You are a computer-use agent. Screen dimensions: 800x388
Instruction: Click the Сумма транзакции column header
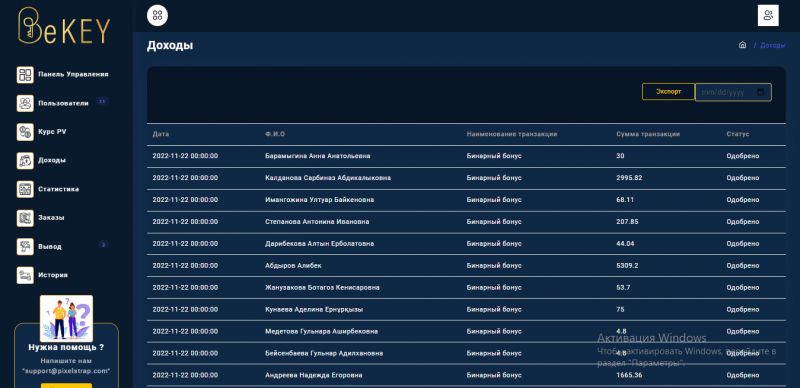coord(648,134)
